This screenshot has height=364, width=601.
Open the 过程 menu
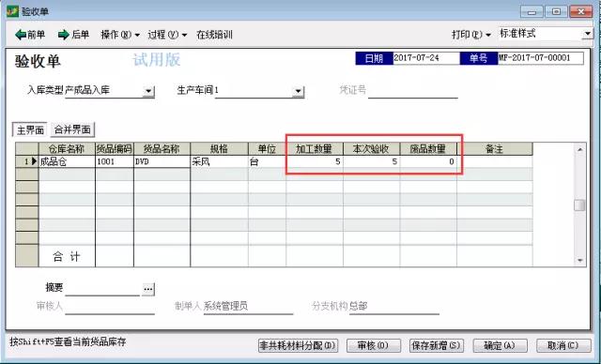[167, 35]
